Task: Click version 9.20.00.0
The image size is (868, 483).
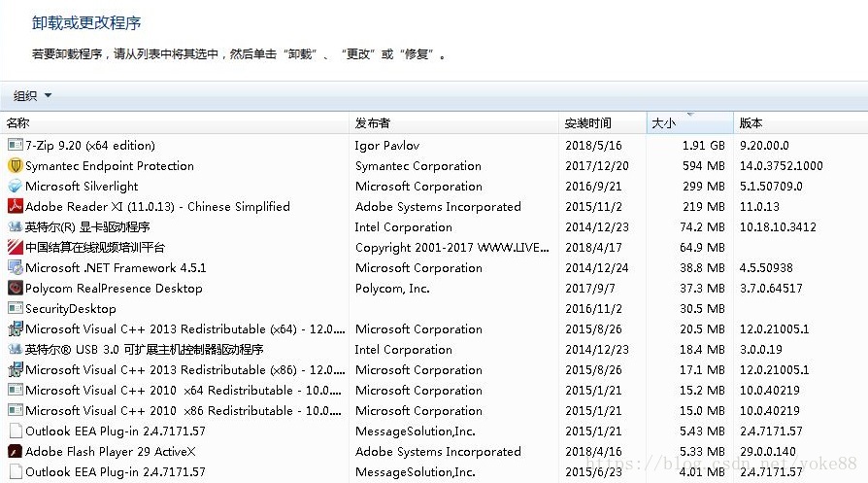Action: 764,145
